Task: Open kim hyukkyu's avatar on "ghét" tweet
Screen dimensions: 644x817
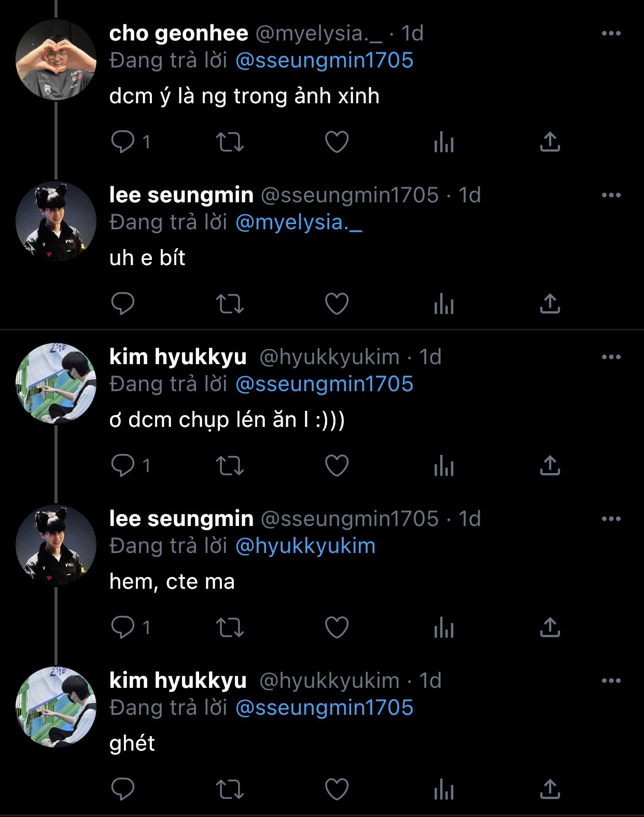Action: tap(56, 707)
